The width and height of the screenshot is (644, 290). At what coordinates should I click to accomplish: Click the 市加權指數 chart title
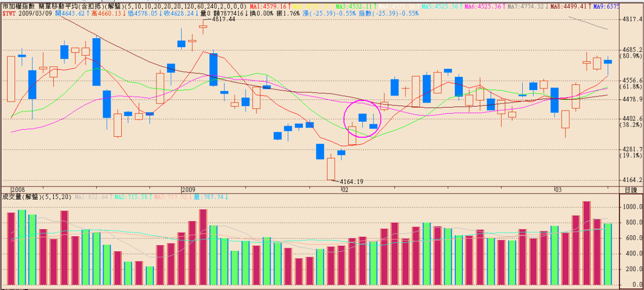pos(19,7)
